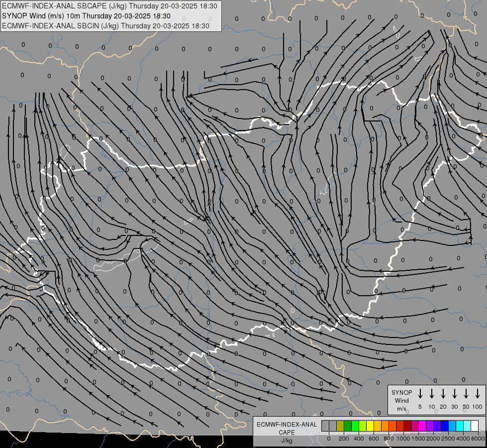Pick the pure yellow CAPE legend swatch
Image resolution: width=487 pixels, height=448 pixels.
[370, 426]
